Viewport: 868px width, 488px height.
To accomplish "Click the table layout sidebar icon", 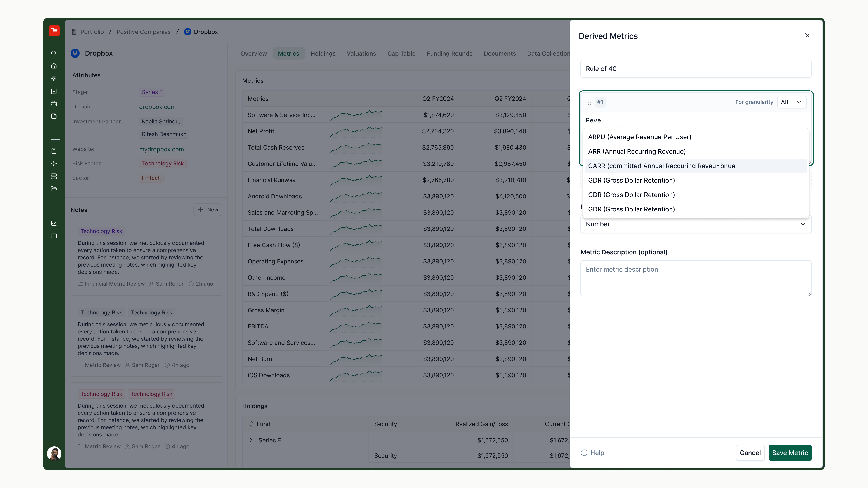I will pyautogui.click(x=54, y=236).
